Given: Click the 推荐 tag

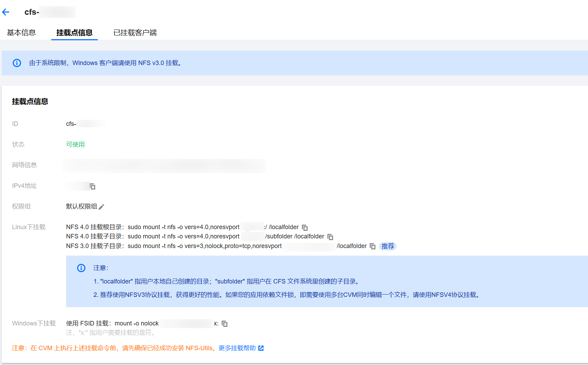Looking at the screenshot, I should tap(388, 246).
